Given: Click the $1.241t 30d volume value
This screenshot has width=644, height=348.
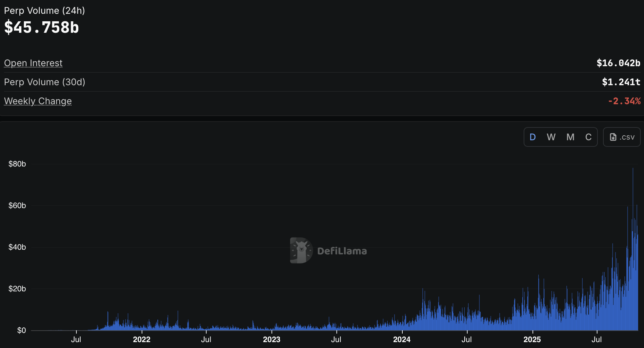Looking at the screenshot, I should point(621,82).
